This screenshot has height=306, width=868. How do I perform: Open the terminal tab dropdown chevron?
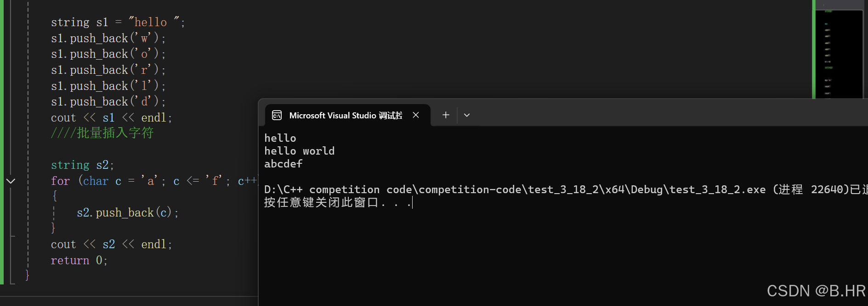click(467, 115)
